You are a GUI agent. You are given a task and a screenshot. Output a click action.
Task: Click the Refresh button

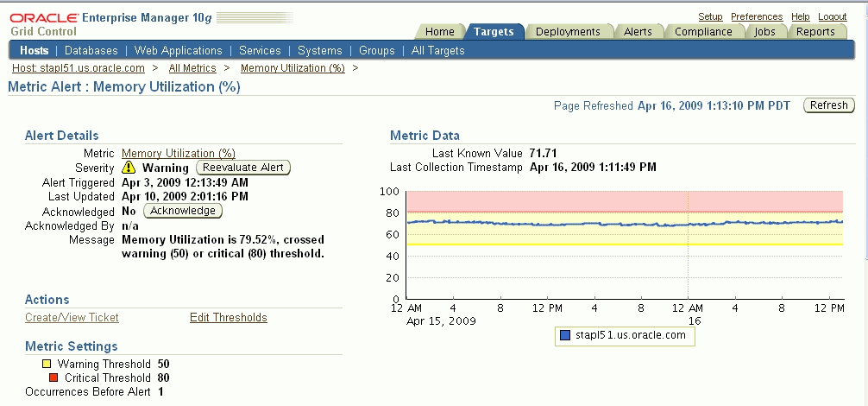(x=828, y=105)
